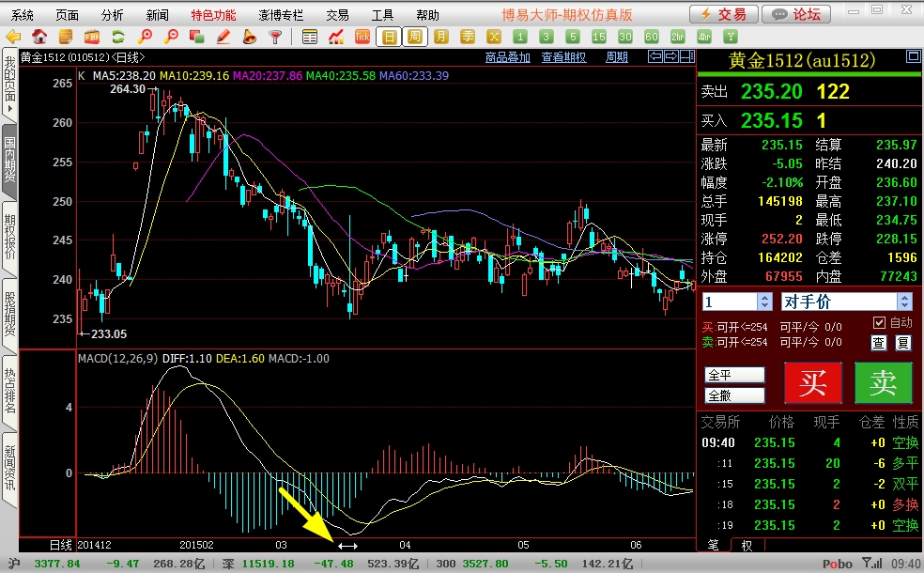Open the 周期 period selector link

616,57
